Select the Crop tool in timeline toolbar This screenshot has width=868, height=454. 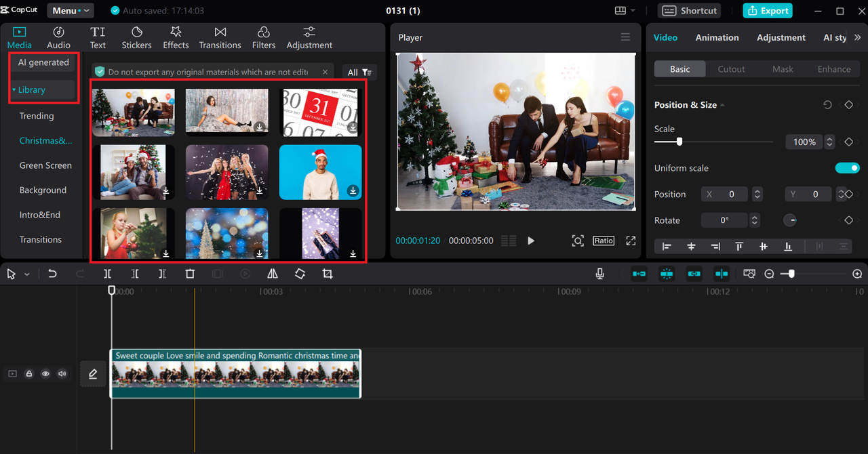point(328,274)
